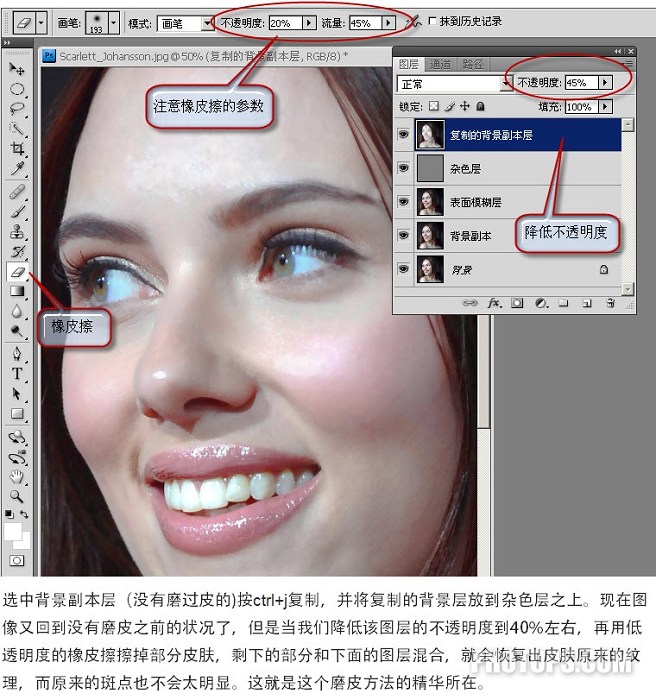656x700 pixels.
Task: Select the Rectangle shape tool
Action: pos(17,414)
